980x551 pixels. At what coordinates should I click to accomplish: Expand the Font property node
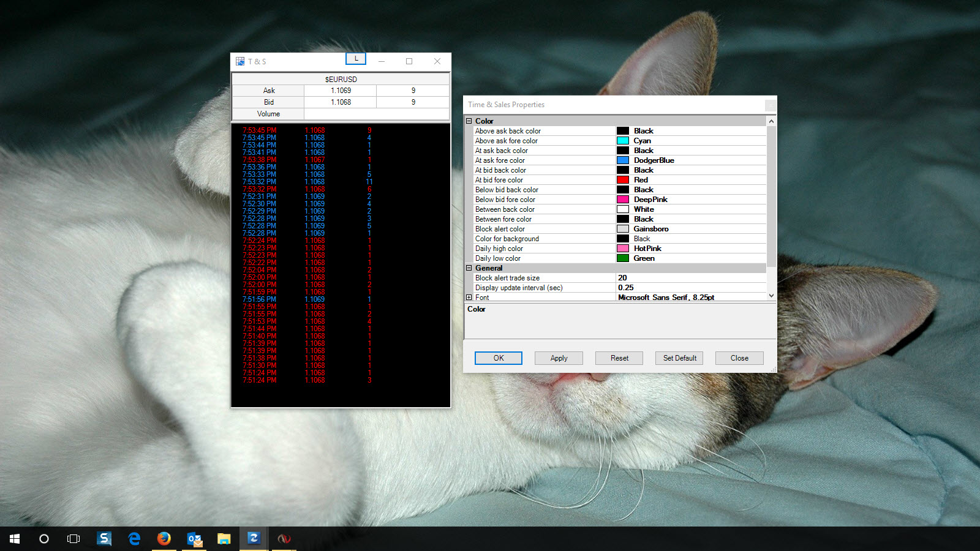469,298
